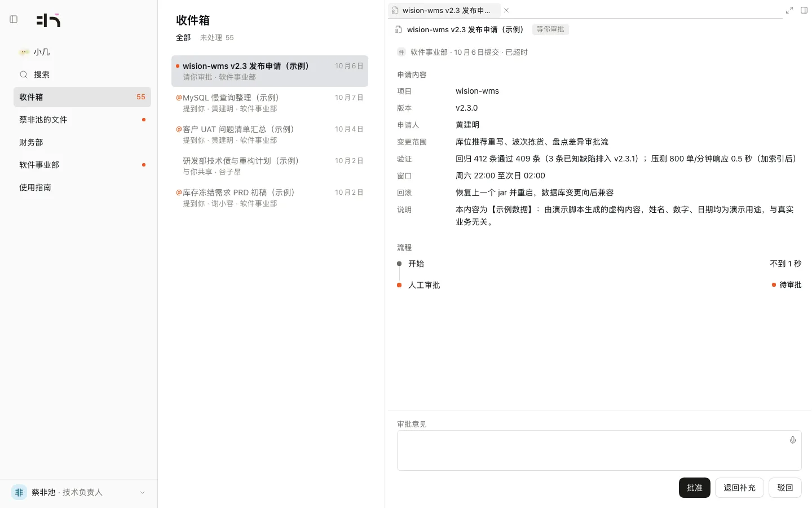Click the 蔡非池 user avatar
This screenshot has height=508, width=812.
point(19,492)
